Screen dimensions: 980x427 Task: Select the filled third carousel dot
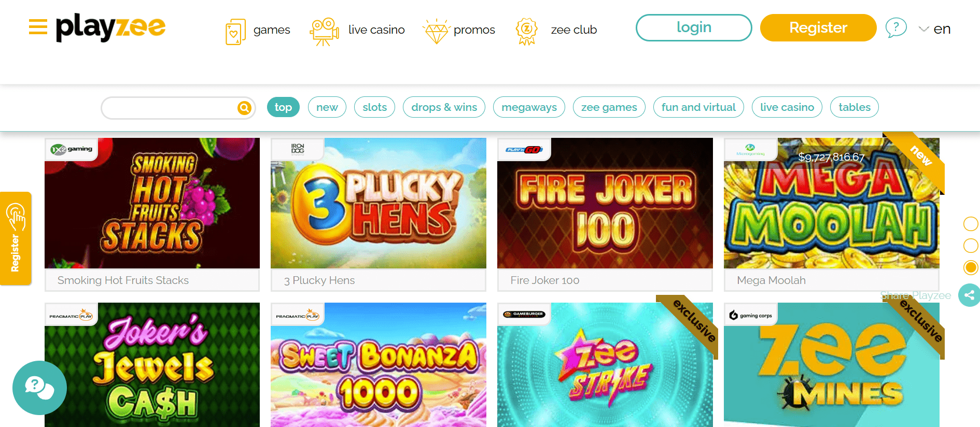tap(971, 267)
